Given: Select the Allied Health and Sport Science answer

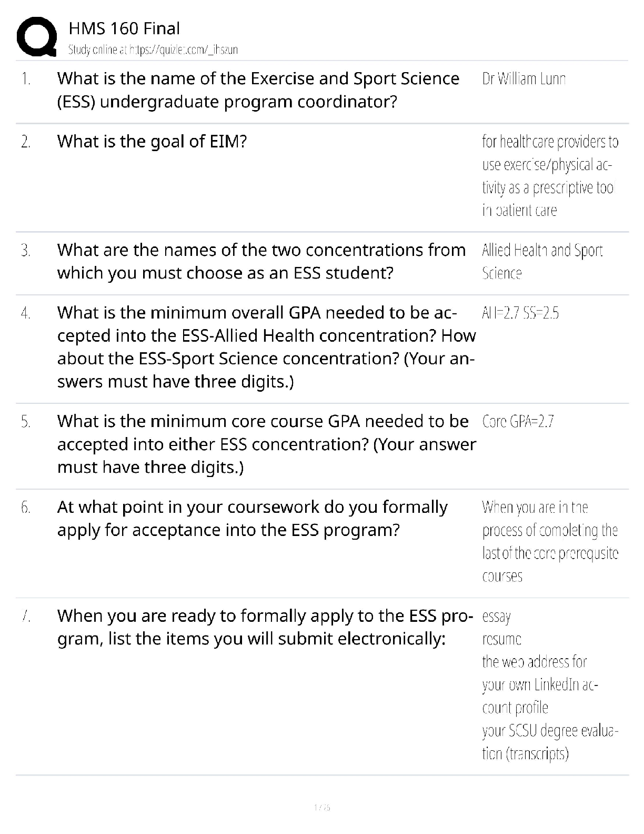Looking at the screenshot, I should [x=542, y=262].
